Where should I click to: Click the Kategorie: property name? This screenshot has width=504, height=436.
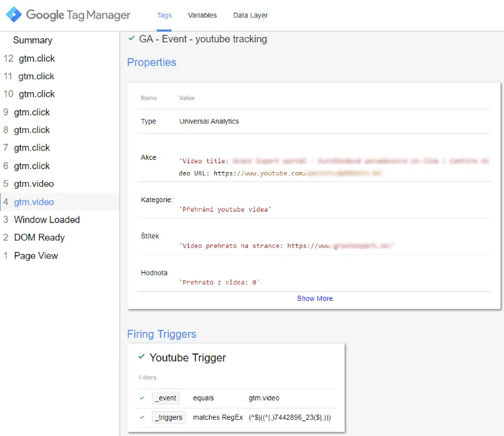pyautogui.click(x=157, y=200)
